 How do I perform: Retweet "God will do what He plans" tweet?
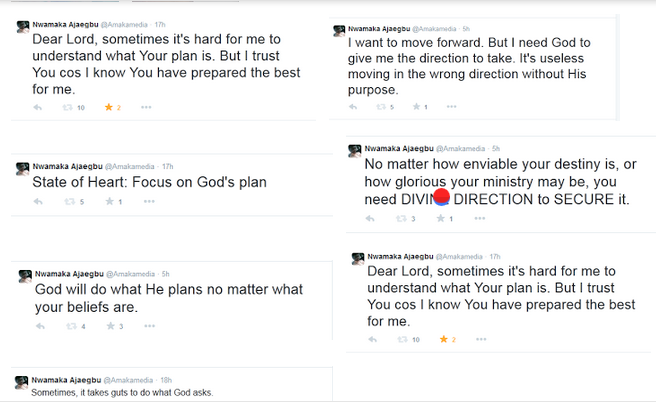coord(70,326)
